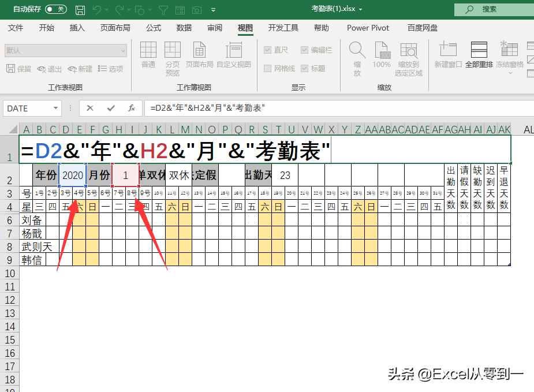Click 缩放到选定区域 zoom to selection

click(408, 58)
